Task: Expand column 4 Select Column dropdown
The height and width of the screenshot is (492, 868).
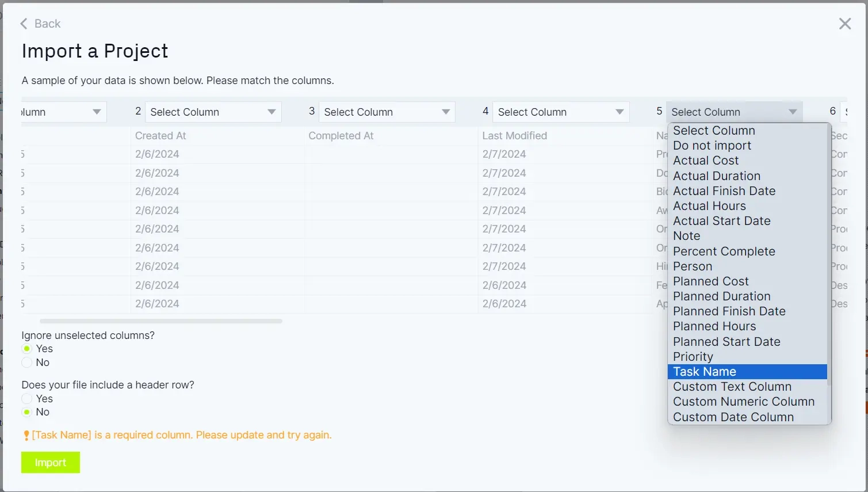Action: (560, 112)
